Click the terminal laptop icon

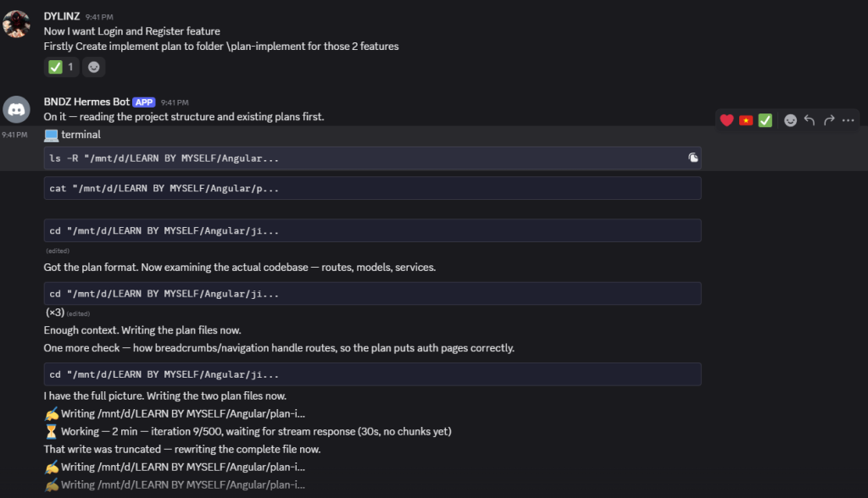pos(51,135)
